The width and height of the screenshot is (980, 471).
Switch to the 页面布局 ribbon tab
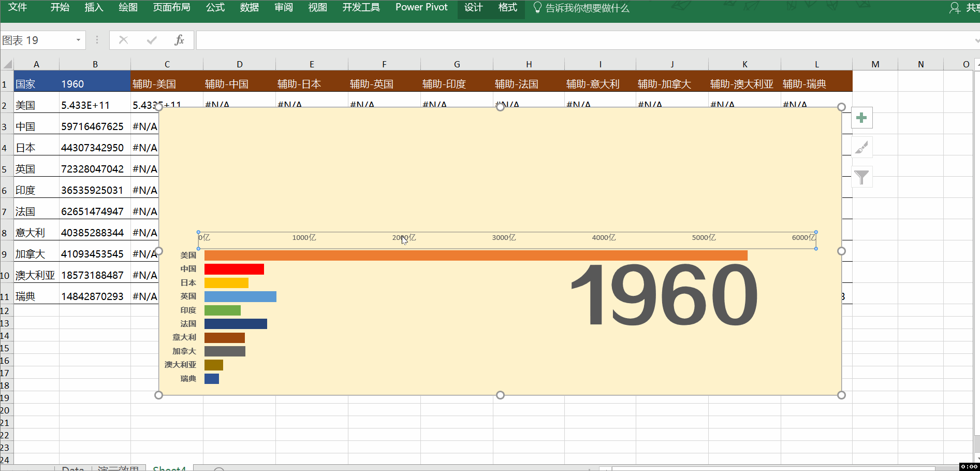(x=172, y=7)
